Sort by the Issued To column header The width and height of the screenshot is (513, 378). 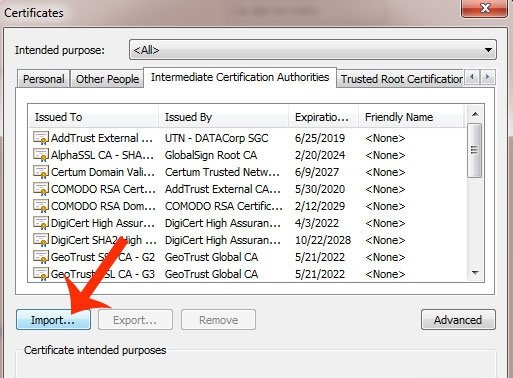[94, 117]
